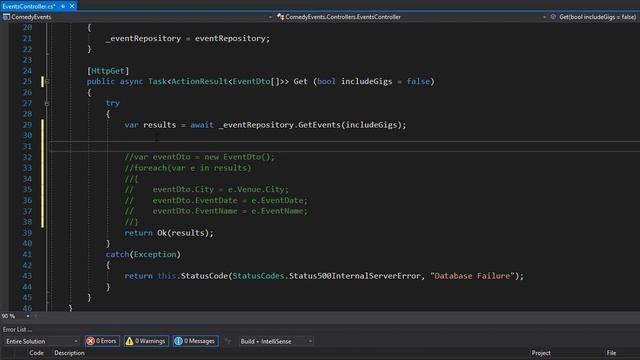Sort Error List by Code column
Screen dimensions: 640x360
[36, 353]
